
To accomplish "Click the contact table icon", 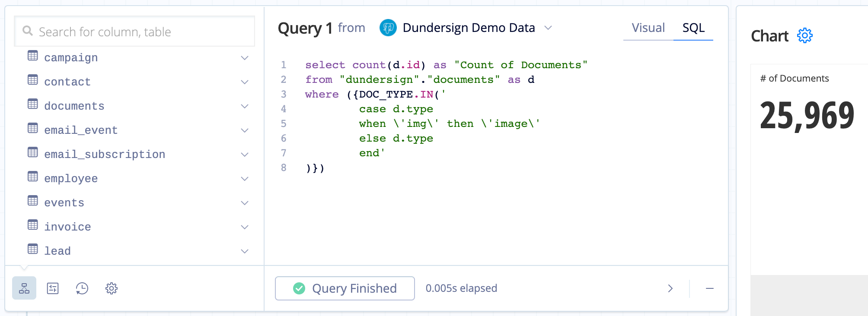I will point(33,80).
